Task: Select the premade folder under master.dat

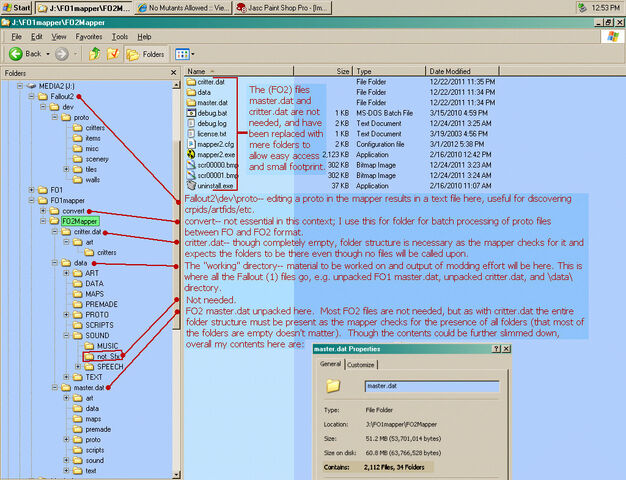Action: (98, 429)
